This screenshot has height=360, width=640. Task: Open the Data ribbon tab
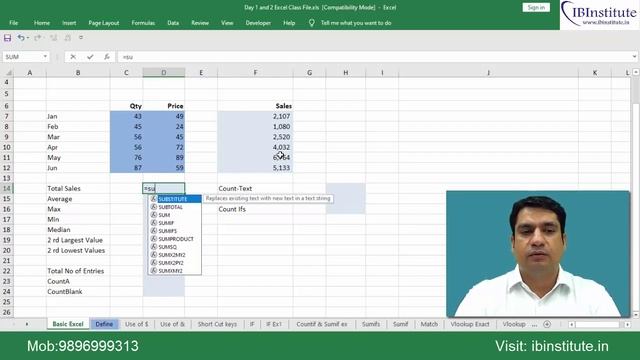coord(173,23)
